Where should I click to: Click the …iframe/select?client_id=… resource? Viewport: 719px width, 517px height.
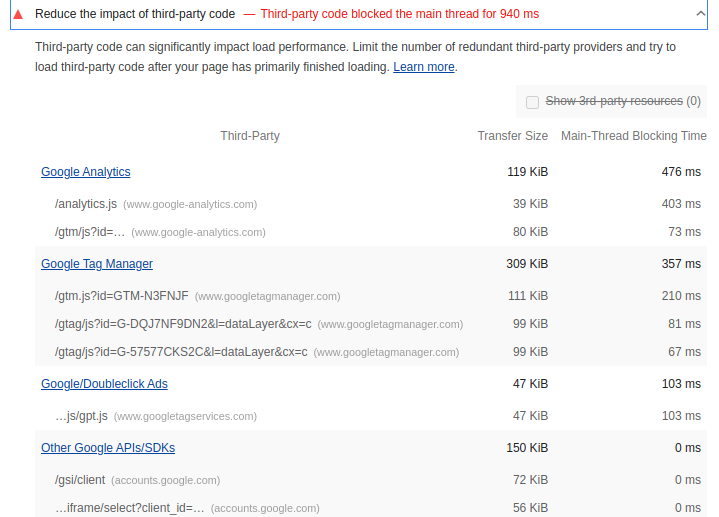pos(130,508)
